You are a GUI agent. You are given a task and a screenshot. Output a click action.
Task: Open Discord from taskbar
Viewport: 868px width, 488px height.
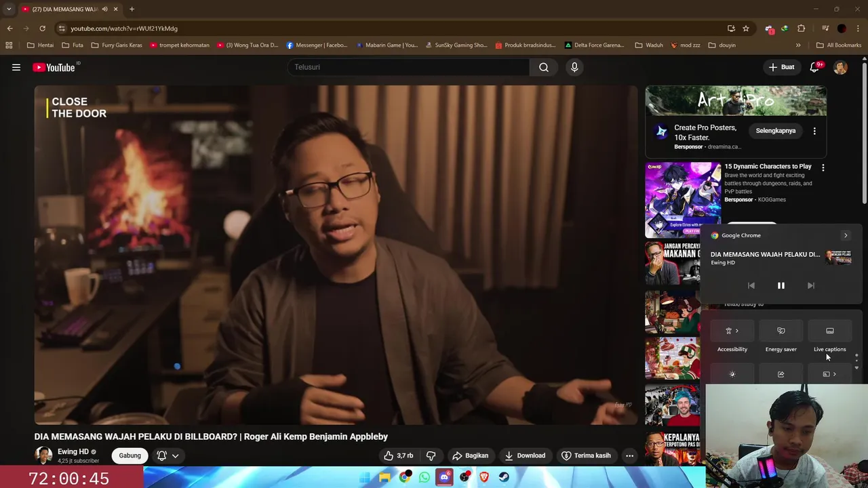tap(444, 477)
